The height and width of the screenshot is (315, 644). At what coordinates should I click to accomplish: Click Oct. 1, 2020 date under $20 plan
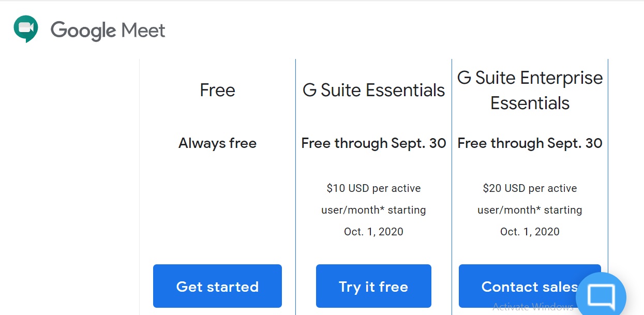click(x=530, y=232)
